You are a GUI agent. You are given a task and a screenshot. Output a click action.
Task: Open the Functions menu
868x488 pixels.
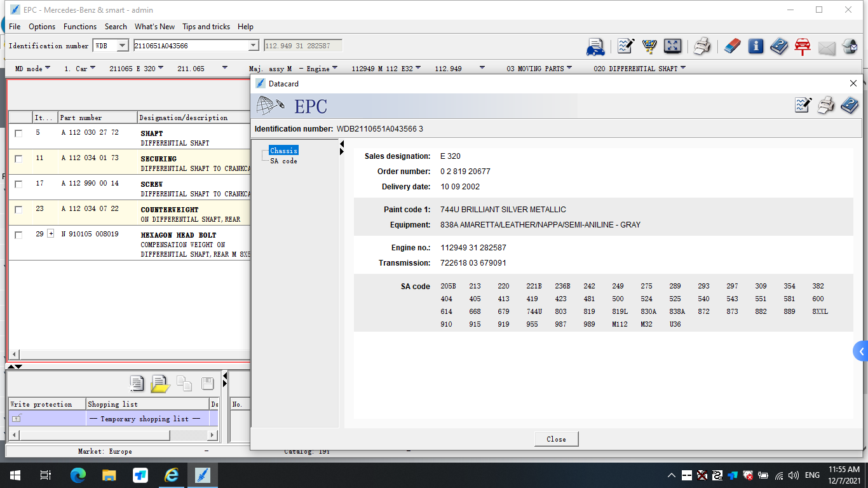point(80,27)
